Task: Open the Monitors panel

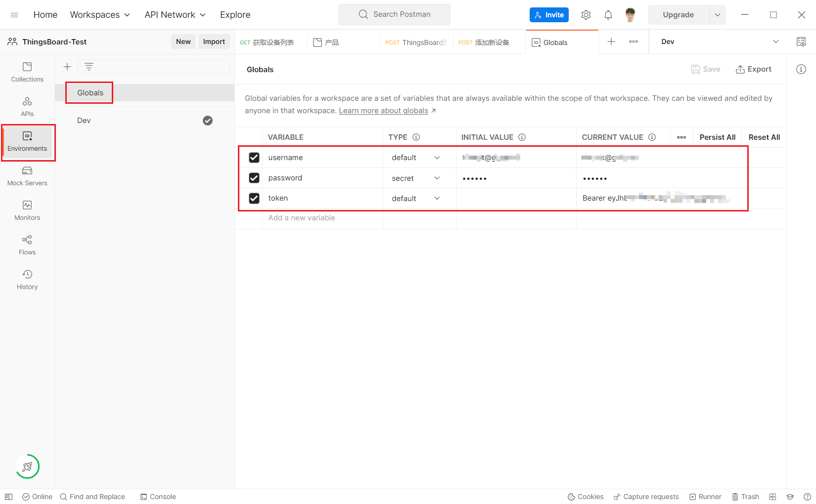Action: click(27, 210)
